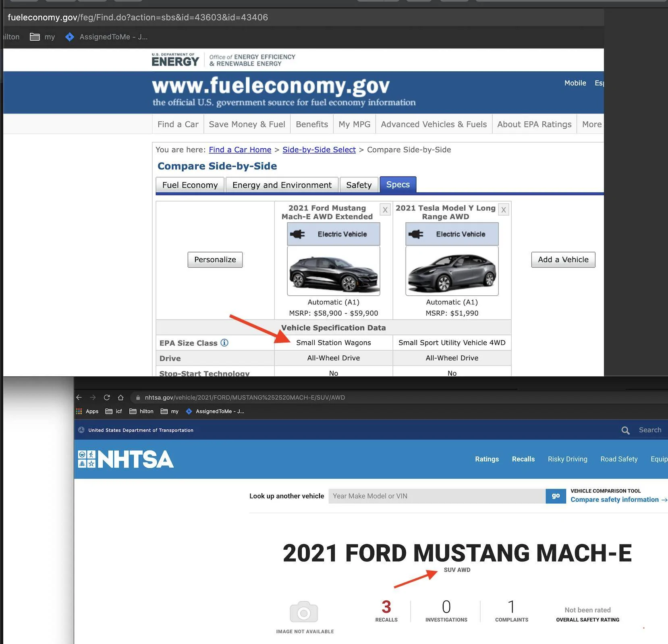Click the 1 Complaints counter

click(511, 611)
